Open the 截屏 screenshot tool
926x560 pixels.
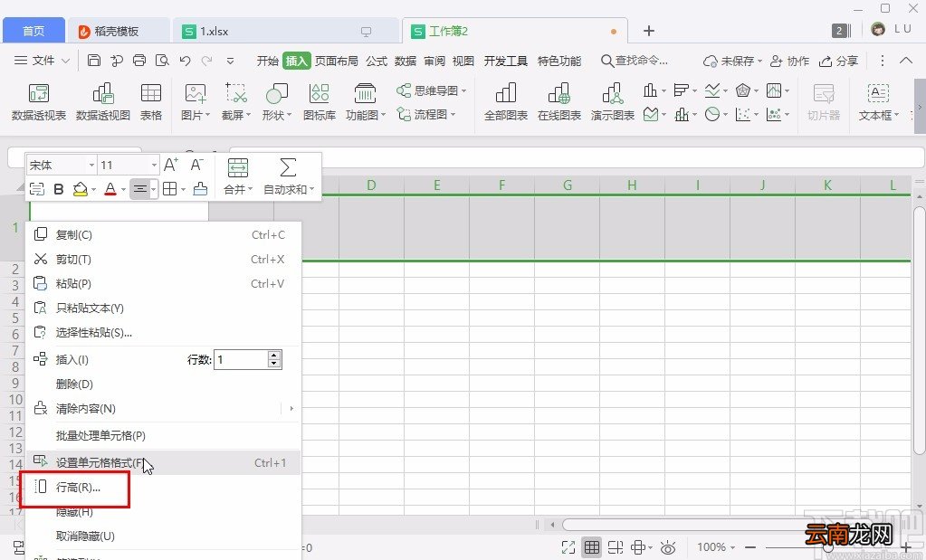236,101
